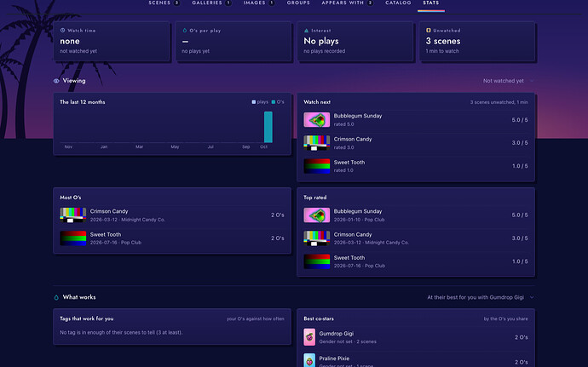Collapse the What works section via chevron
This screenshot has width=588, height=367.
pyautogui.click(x=532, y=297)
